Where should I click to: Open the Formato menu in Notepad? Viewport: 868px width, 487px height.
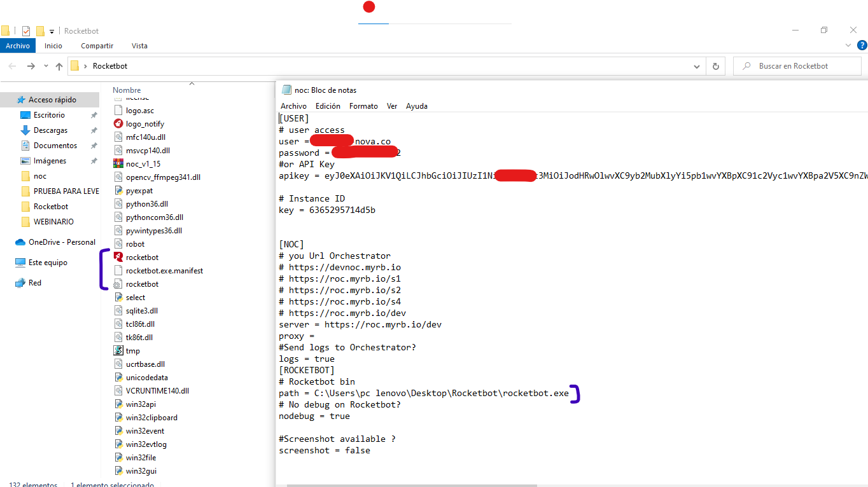(x=363, y=106)
